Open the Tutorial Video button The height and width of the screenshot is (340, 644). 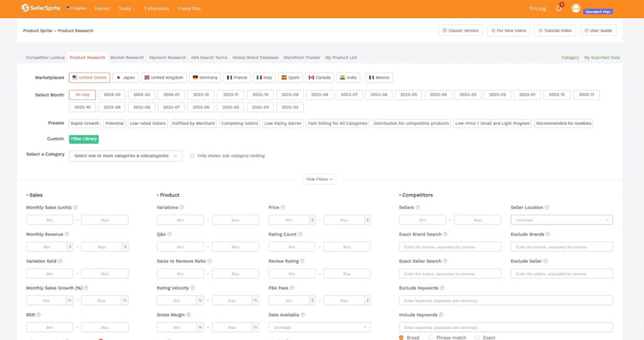[x=555, y=30]
